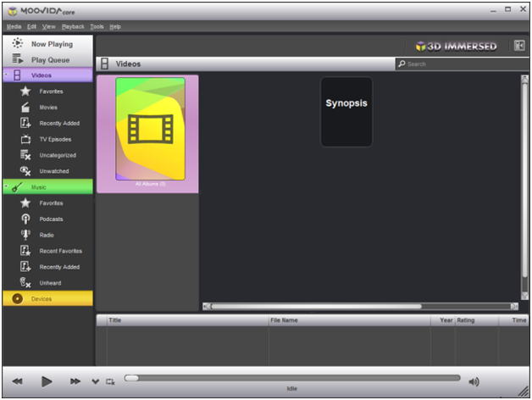Collapse the Videos tree section

[6, 75]
